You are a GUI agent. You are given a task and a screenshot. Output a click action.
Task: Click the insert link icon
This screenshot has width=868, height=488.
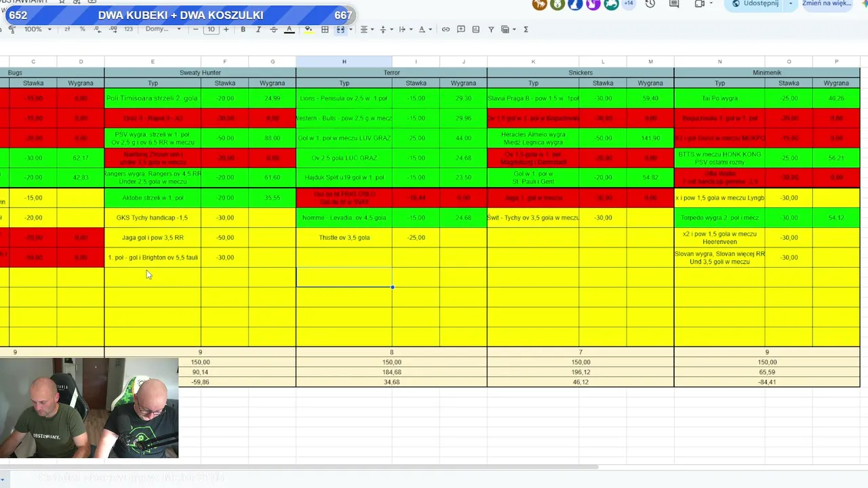pos(446,30)
